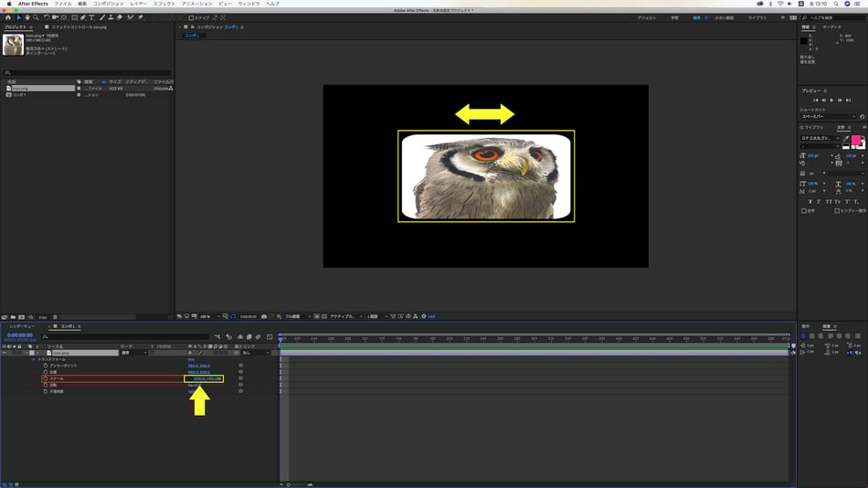
Task: Click the snapshot camera icon below viewer
Action: pos(264,316)
